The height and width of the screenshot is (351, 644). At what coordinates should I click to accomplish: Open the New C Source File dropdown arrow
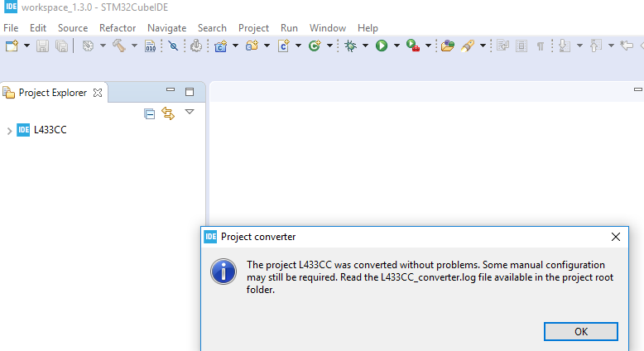pyautogui.click(x=298, y=46)
